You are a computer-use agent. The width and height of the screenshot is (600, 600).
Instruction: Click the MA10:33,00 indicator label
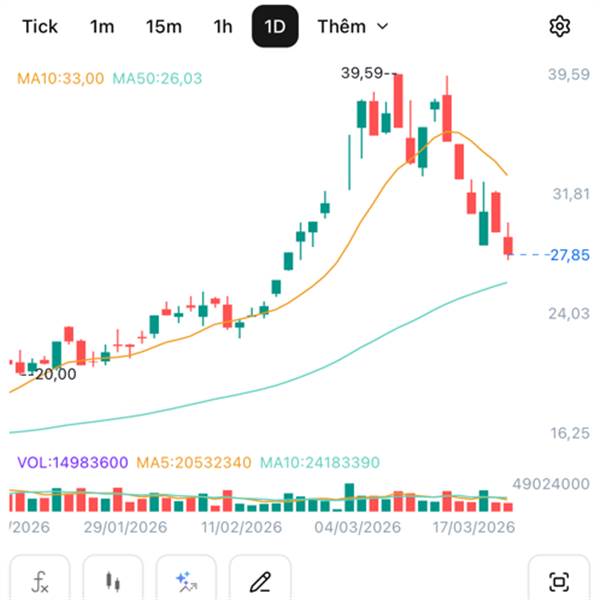point(60,78)
